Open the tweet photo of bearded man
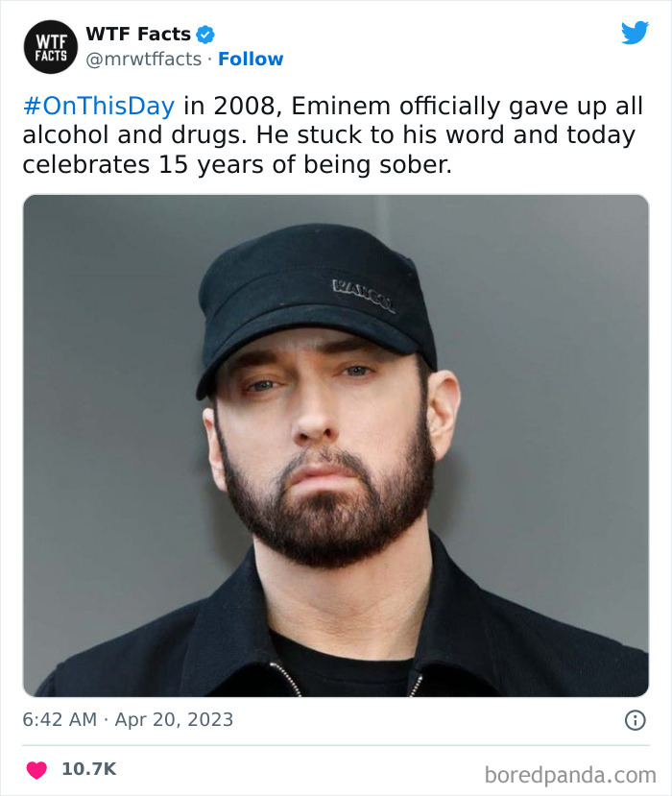Image resolution: width=672 pixels, height=796 pixels. pyautogui.click(x=336, y=445)
